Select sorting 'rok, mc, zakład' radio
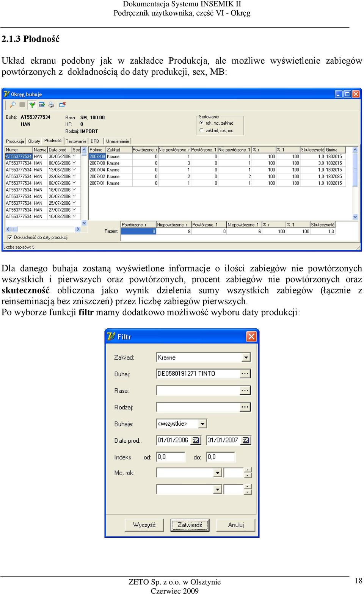Screen dimensions: 364x594 coord(202,123)
